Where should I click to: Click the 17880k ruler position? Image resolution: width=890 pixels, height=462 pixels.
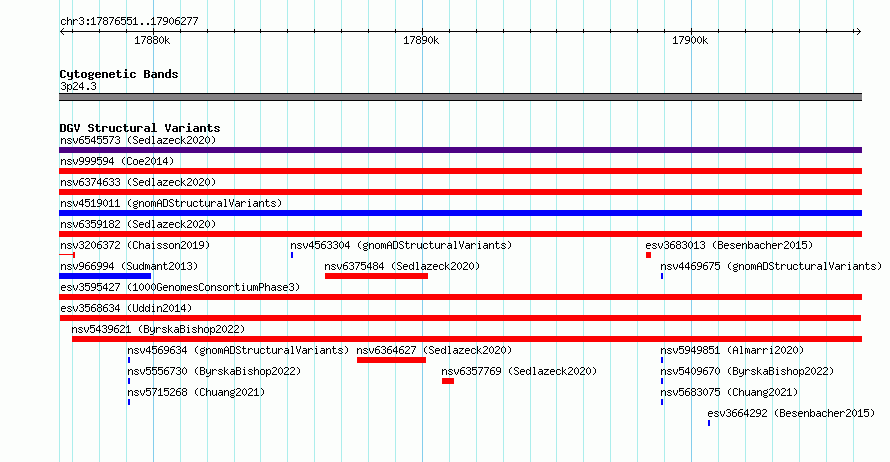(x=152, y=40)
